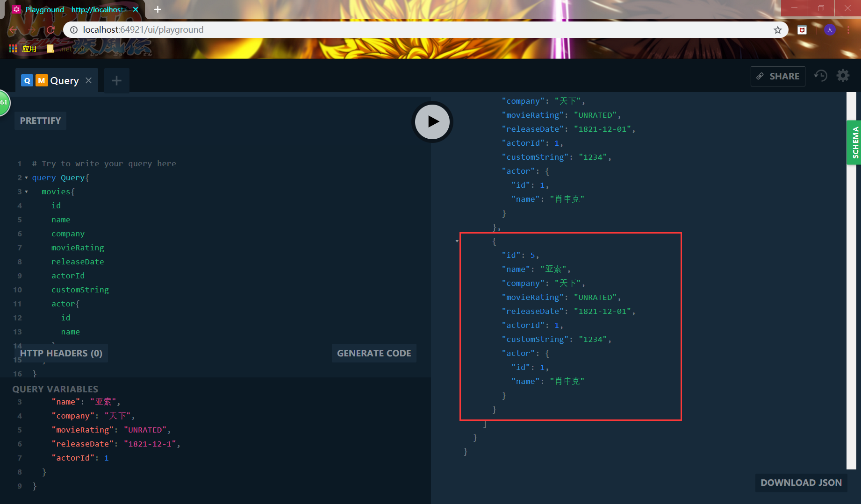Click DOWNLOAD JSON button
This screenshot has width=861, height=504.
801,483
